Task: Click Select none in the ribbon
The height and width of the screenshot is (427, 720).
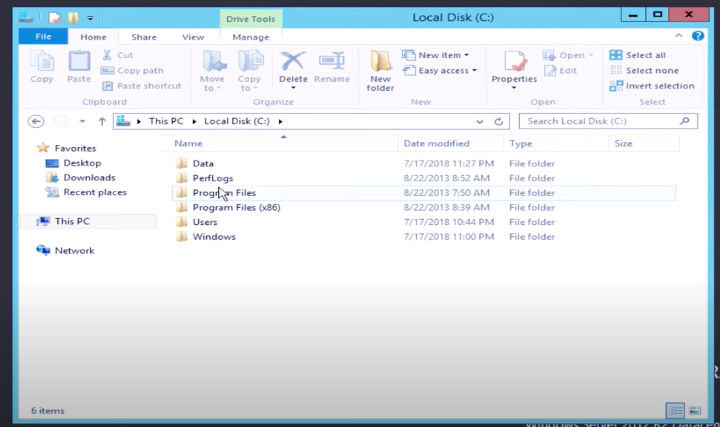Action: tap(644, 70)
